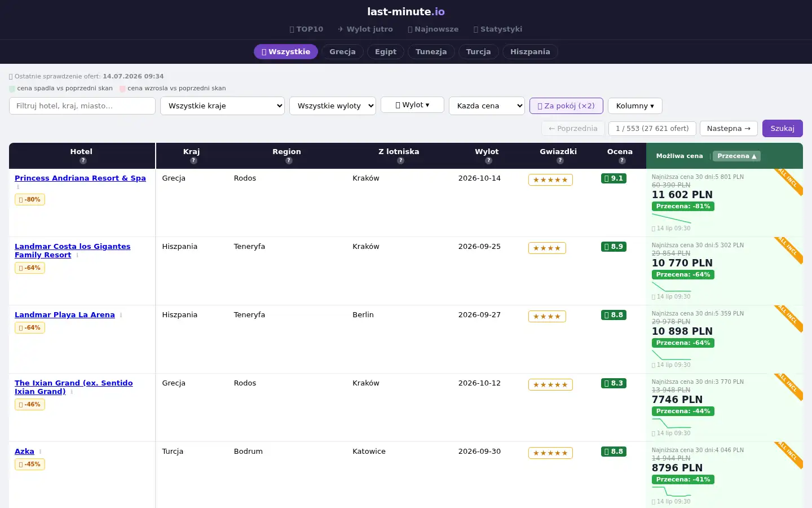This screenshot has width=812, height=508.
Task: Click info icon below Princess Andriana Resort
Action: [17, 187]
